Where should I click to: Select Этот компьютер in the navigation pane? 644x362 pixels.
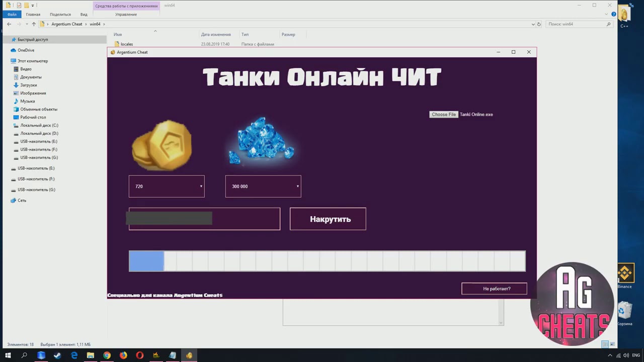click(33, 61)
